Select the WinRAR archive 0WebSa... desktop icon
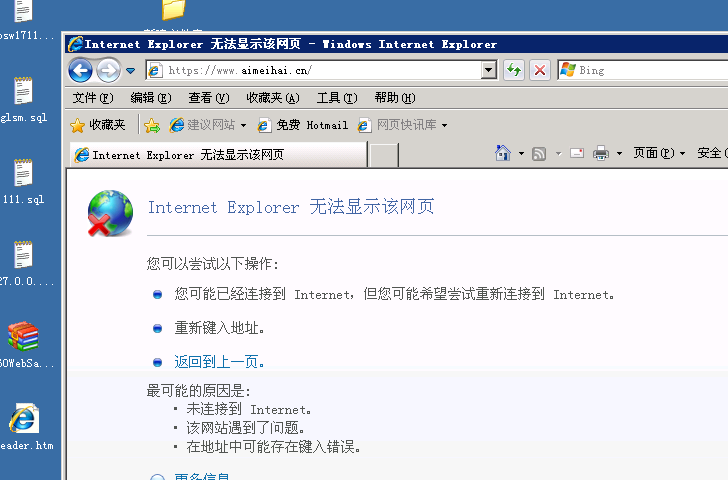The height and width of the screenshot is (480, 728). click(24, 345)
